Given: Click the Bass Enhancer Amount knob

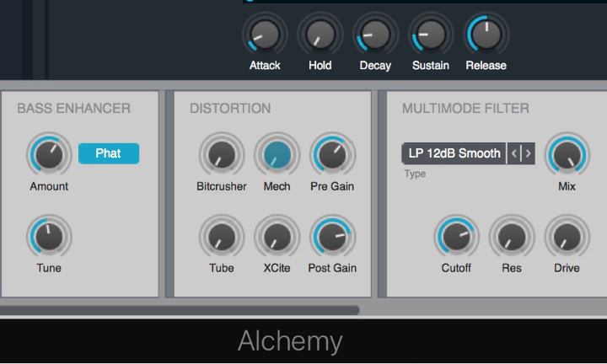Looking at the screenshot, I should point(49,154).
